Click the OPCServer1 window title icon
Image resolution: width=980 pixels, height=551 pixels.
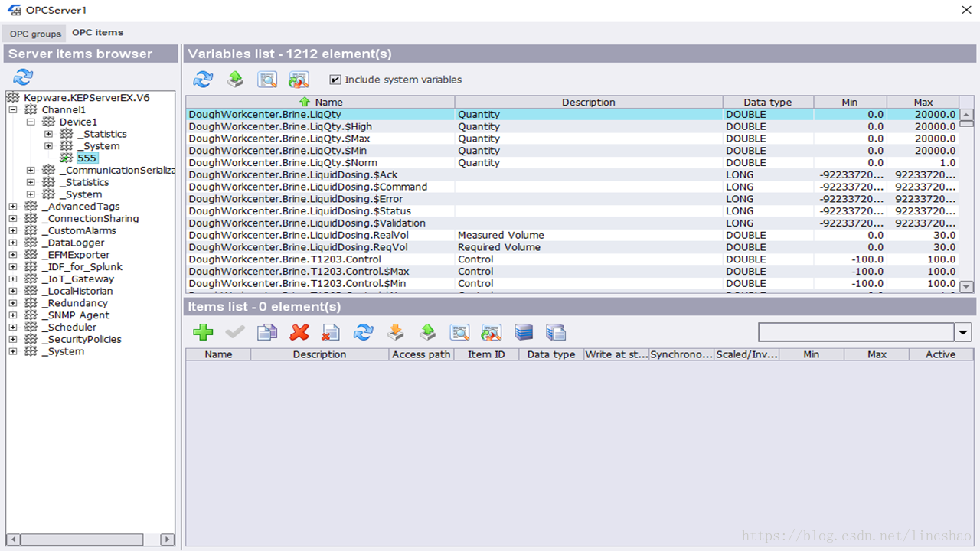14,10
